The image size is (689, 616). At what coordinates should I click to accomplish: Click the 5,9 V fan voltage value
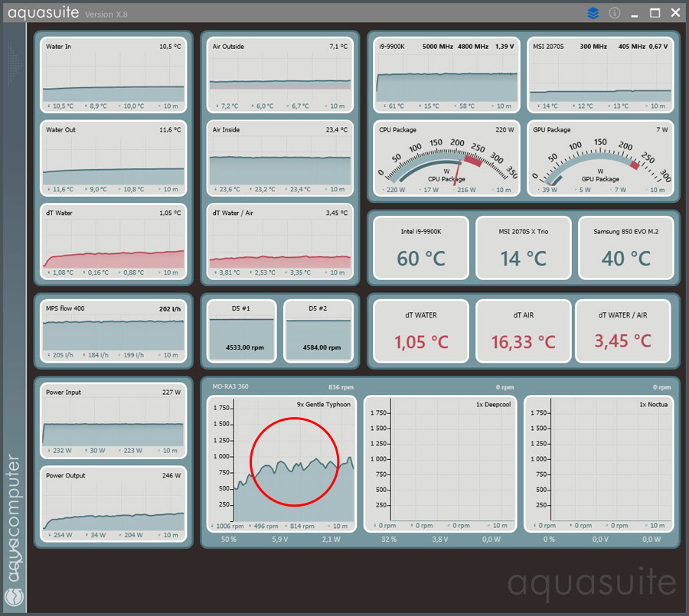pos(280,539)
